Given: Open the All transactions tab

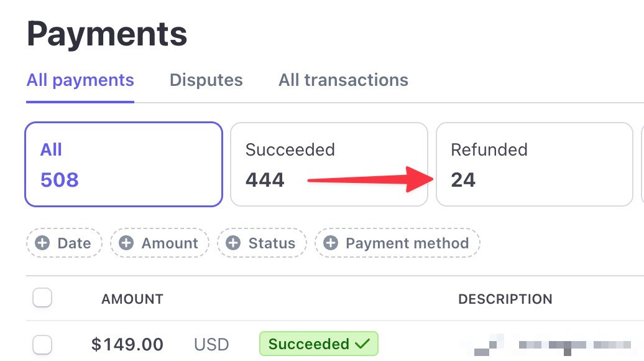Looking at the screenshot, I should tap(343, 80).
